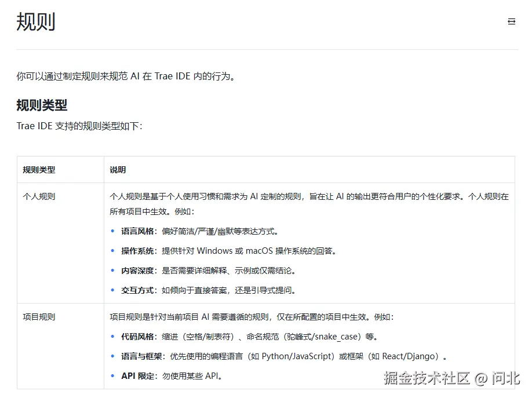
Task: Click the bullet before 语言风格
Action: click(x=112, y=230)
